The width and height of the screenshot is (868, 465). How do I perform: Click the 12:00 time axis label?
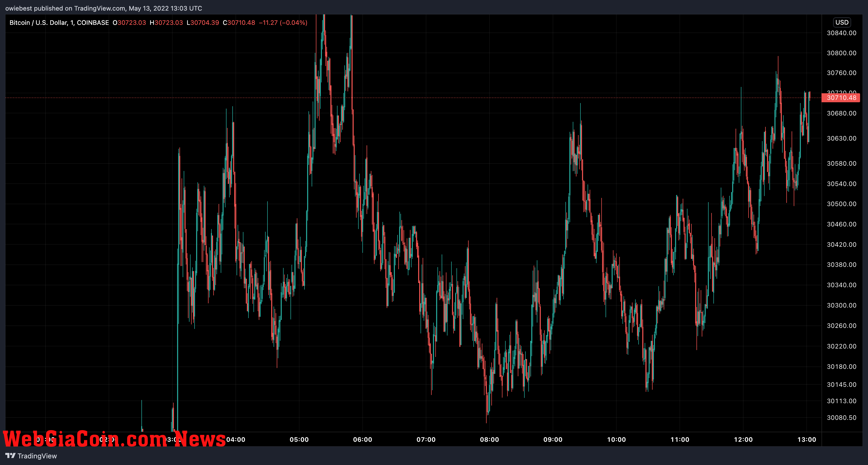click(x=743, y=439)
